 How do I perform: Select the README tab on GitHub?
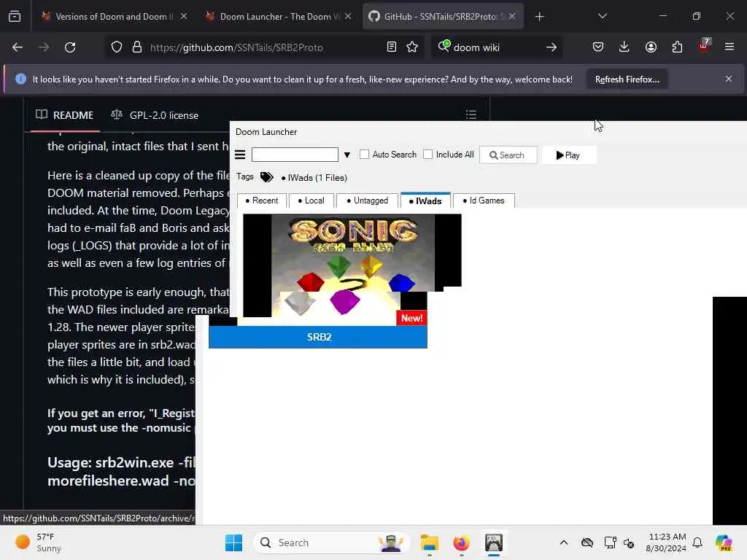[x=65, y=115]
